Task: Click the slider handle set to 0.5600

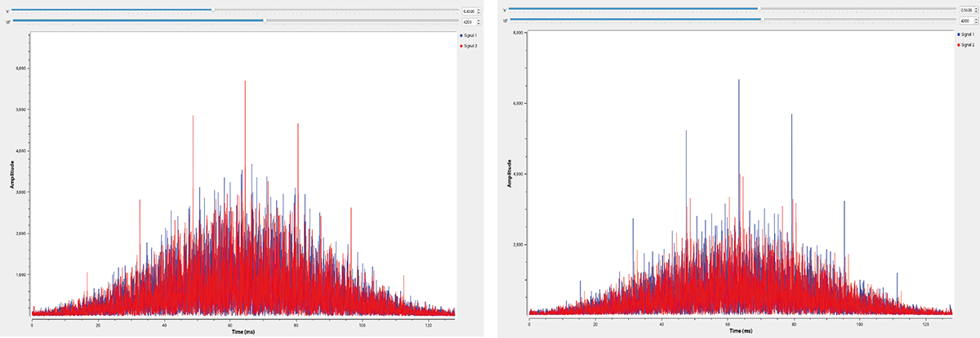Action: pos(759,9)
